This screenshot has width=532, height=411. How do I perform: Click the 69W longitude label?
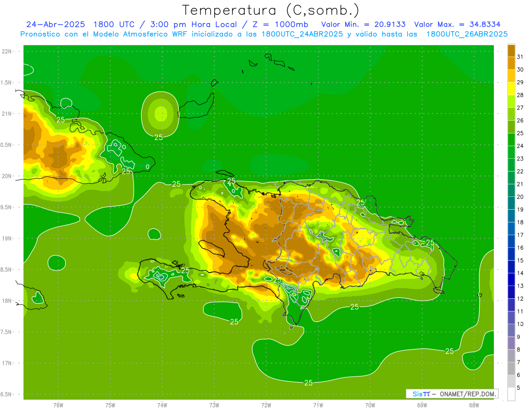click(422, 405)
